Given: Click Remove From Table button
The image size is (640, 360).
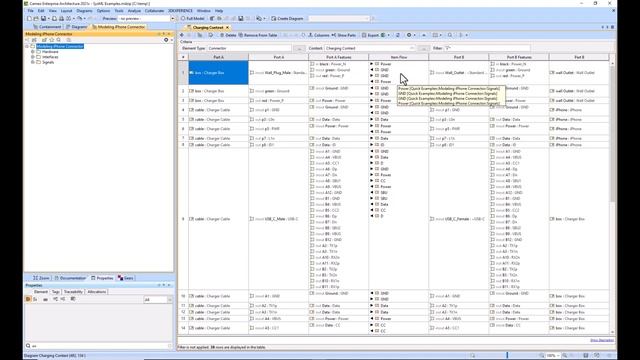Looking at the screenshot, I should click(258, 35).
